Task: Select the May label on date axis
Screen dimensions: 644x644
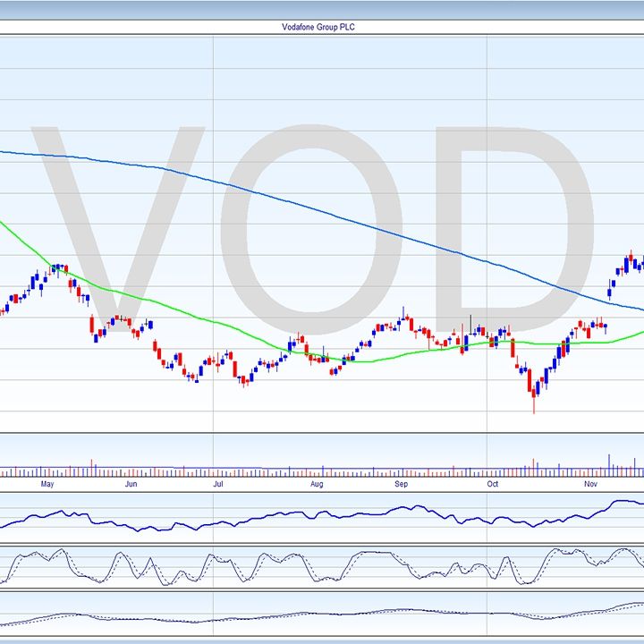Action: pos(47,484)
